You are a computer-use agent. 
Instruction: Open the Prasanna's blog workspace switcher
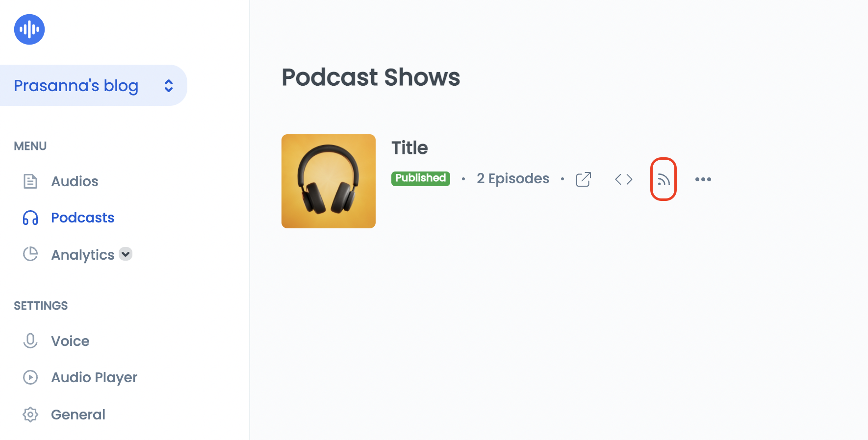93,85
